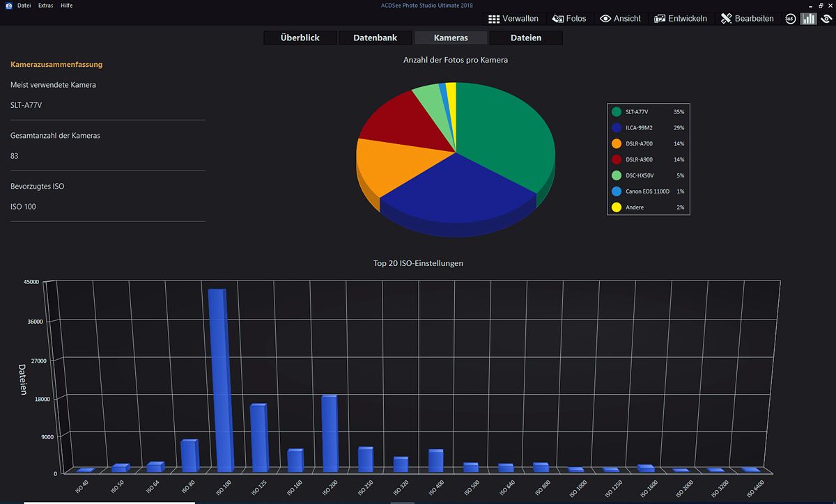This screenshot has height=504, width=836.
Task: Switch to Verwalten mode
Action: click(513, 19)
